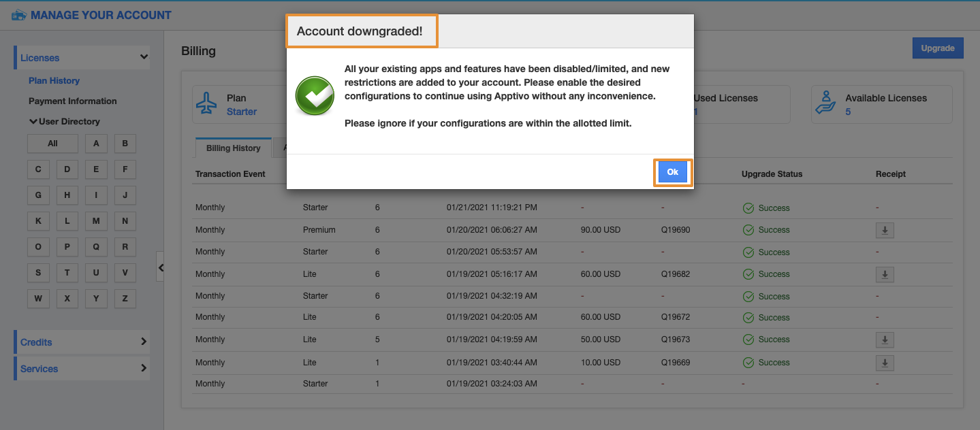The image size is (980, 430).
Task: Switch to the Billing History tab
Action: tap(233, 148)
